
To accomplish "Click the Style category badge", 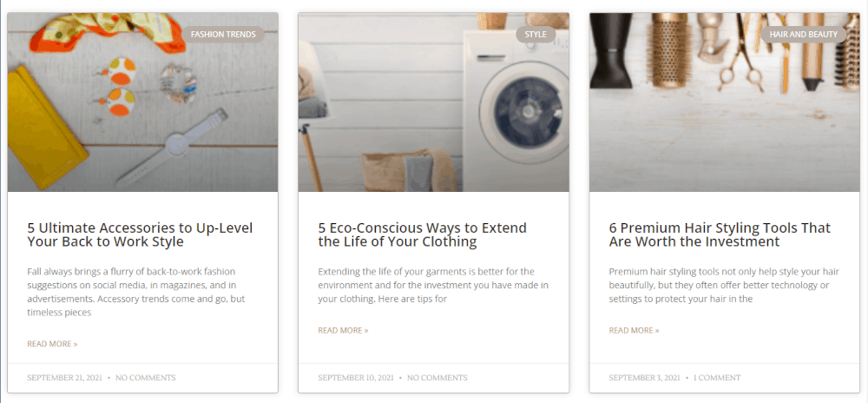I will (536, 35).
